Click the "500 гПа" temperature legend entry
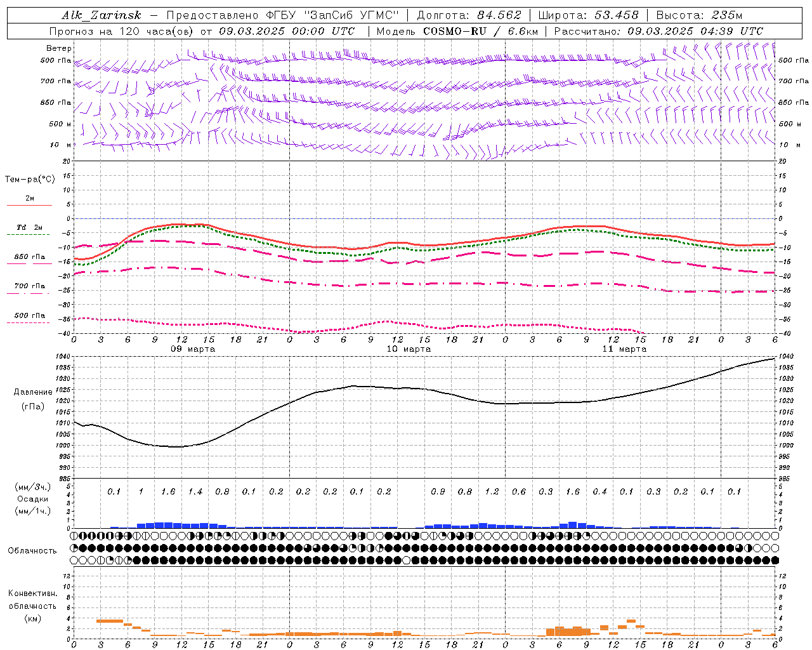Viewport: 812px width, 650px height. point(30,315)
